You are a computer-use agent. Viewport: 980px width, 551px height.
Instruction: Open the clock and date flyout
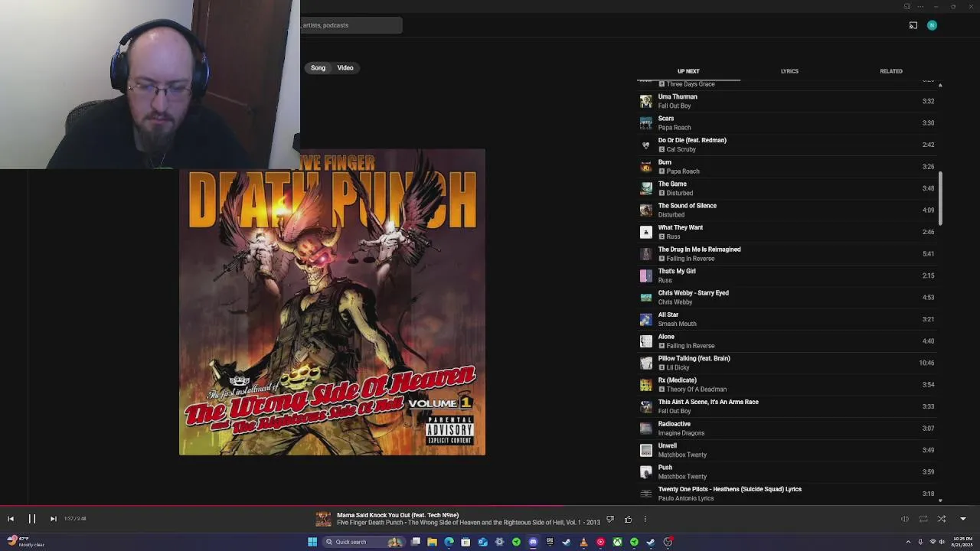[x=962, y=542]
